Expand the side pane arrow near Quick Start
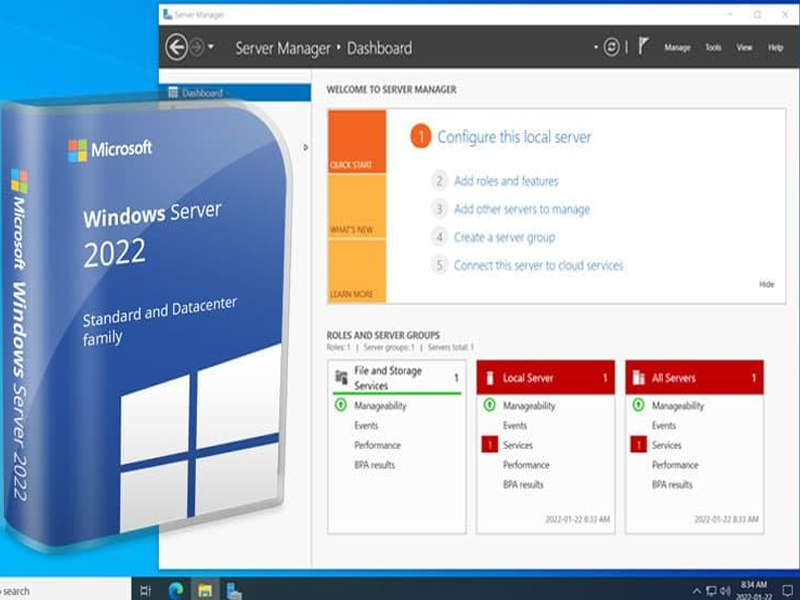The image size is (800, 600). pyautogui.click(x=305, y=147)
